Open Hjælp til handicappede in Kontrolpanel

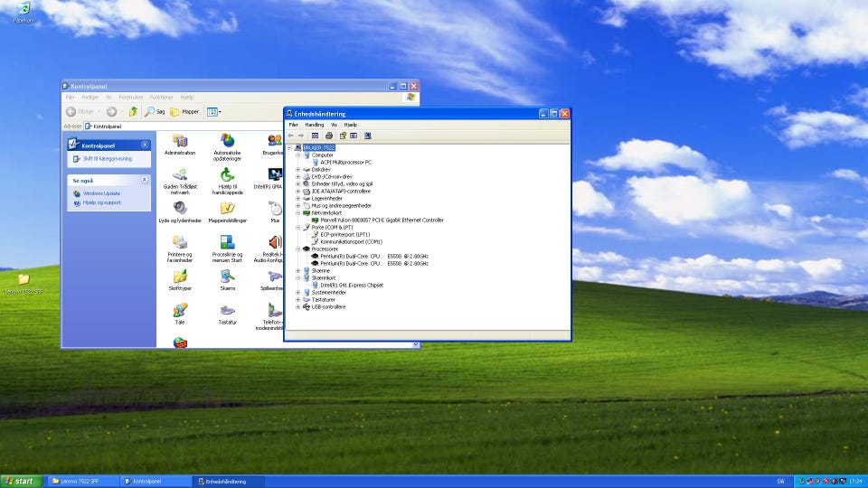[227, 182]
